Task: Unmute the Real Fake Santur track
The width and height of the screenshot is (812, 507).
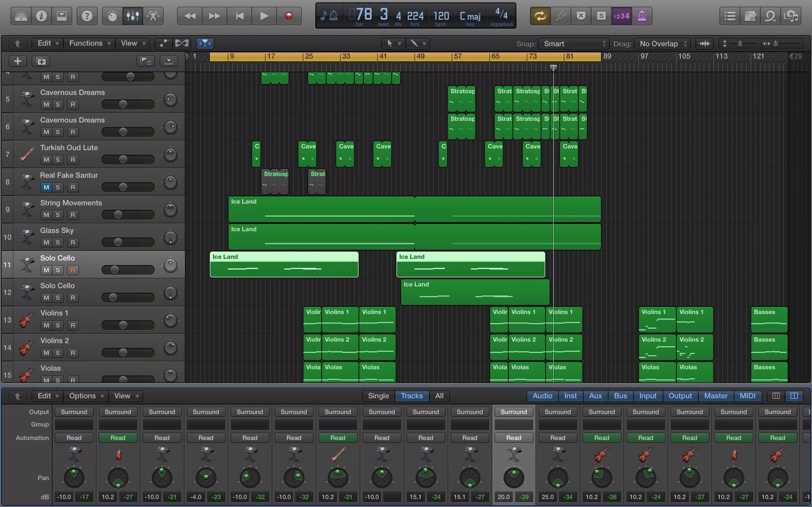Action: [46, 187]
